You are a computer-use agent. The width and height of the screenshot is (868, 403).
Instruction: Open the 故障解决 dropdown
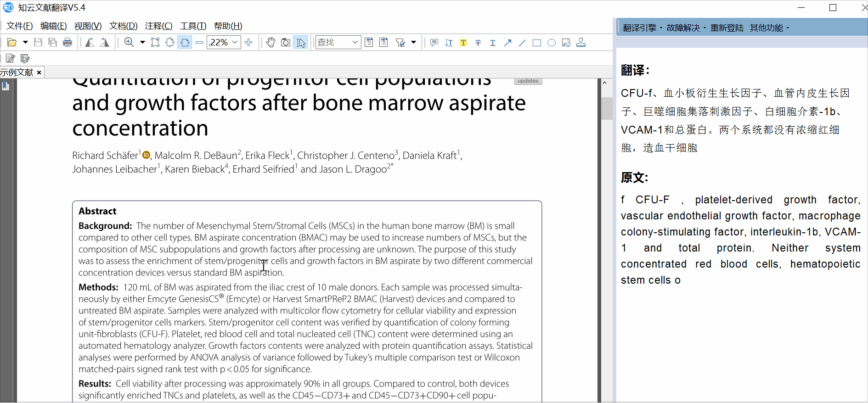[686, 28]
